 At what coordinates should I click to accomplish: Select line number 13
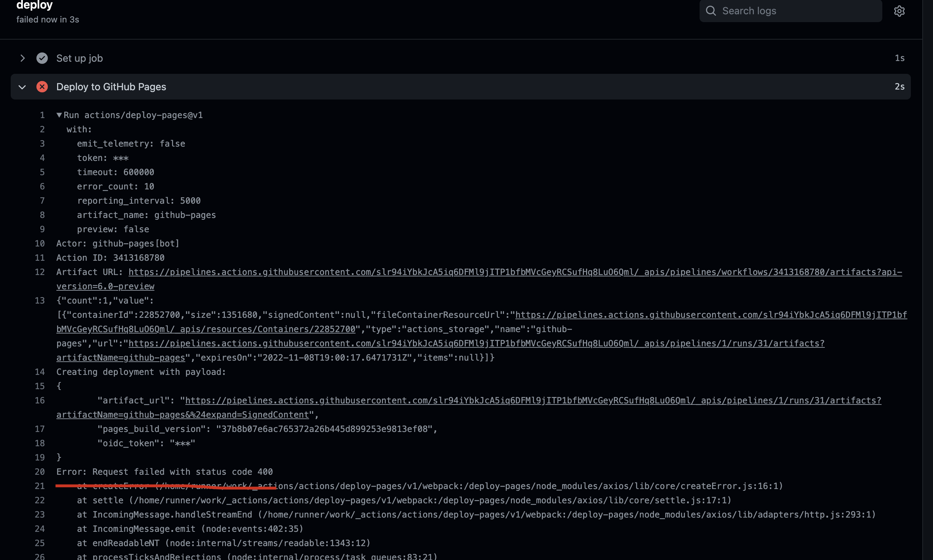[40, 300]
